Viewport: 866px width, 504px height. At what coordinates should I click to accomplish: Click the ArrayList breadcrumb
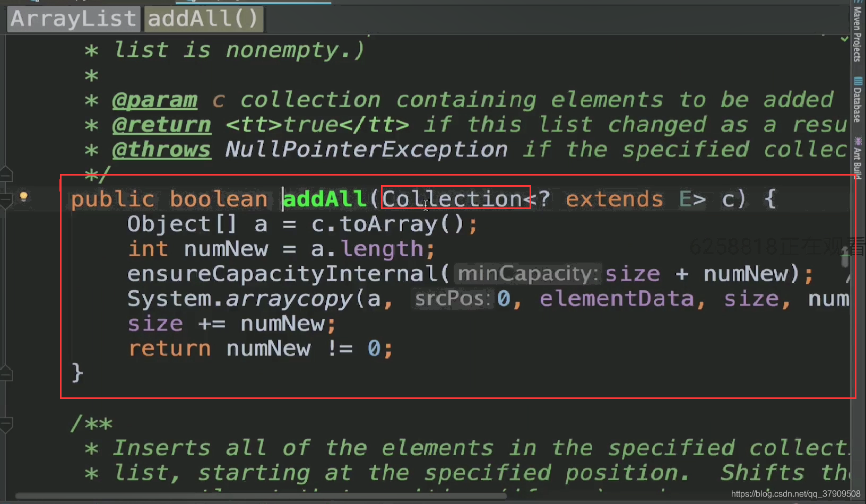coord(74,19)
